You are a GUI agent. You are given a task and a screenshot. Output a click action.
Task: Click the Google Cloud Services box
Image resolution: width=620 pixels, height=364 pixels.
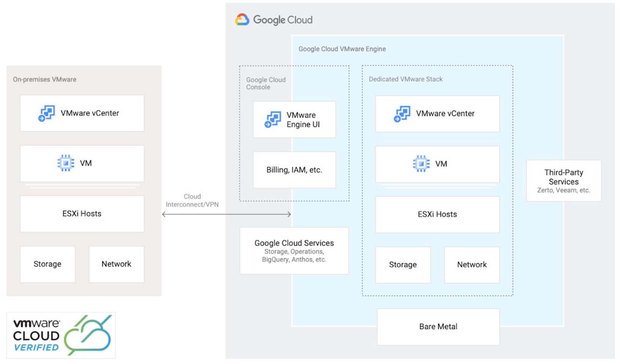(294, 251)
